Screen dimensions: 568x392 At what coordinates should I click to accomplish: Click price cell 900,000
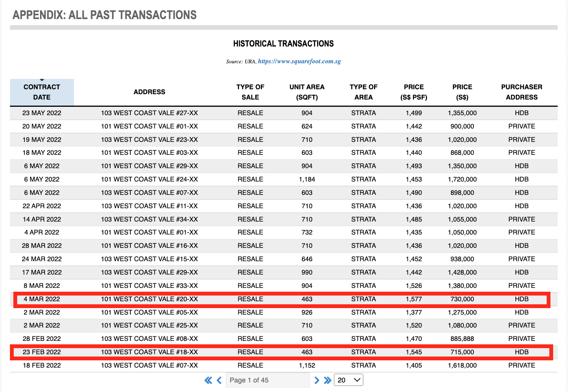tap(462, 126)
